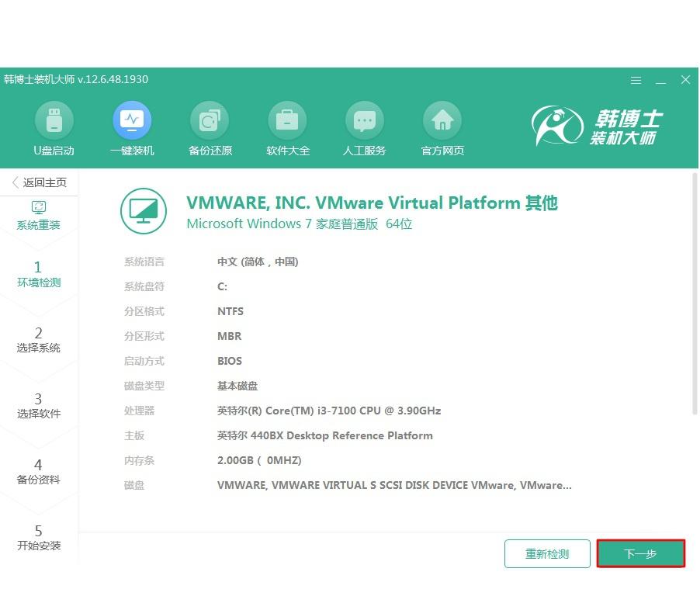Click the 系统重装 reinstall icon in sidebar
Screen dimensions: 700x610
39,207
